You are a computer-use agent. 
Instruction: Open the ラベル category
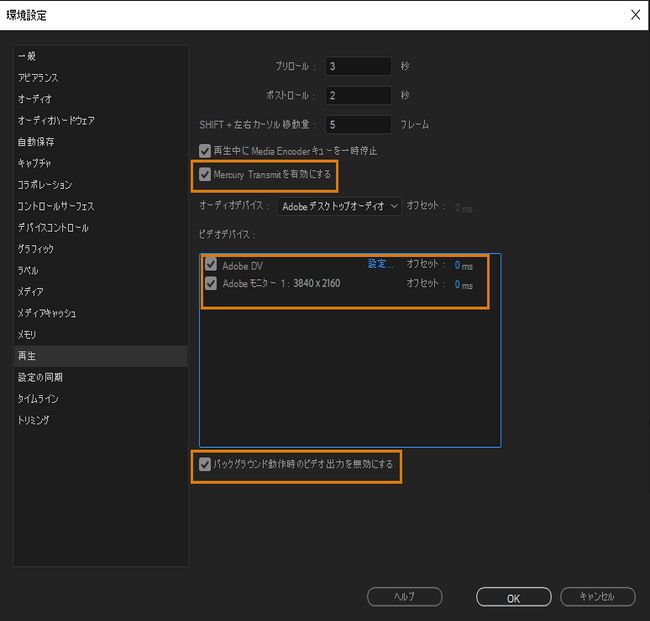click(100, 271)
